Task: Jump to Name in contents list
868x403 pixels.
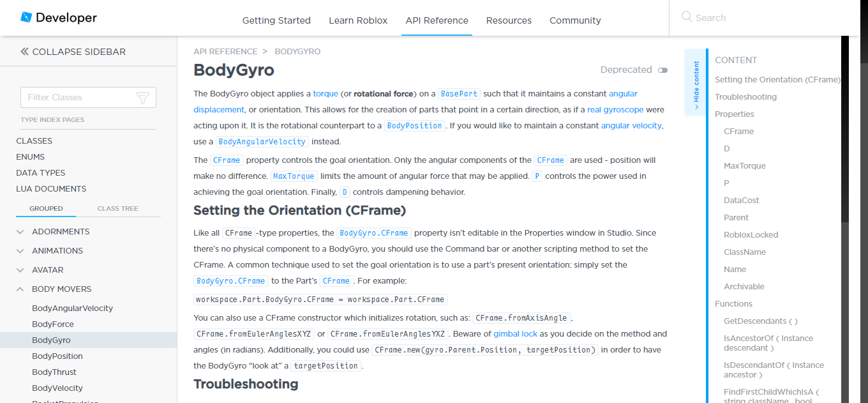Action: click(x=735, y=270)
